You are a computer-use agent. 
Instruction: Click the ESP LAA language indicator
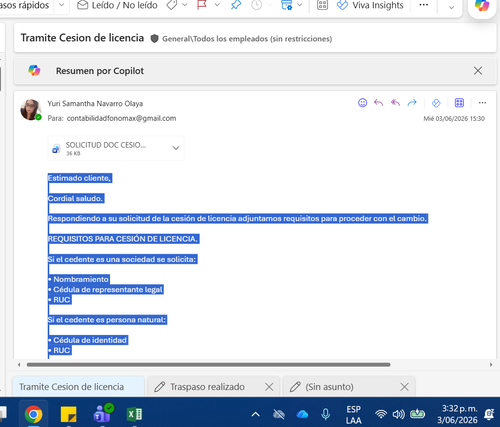point(353,414)
